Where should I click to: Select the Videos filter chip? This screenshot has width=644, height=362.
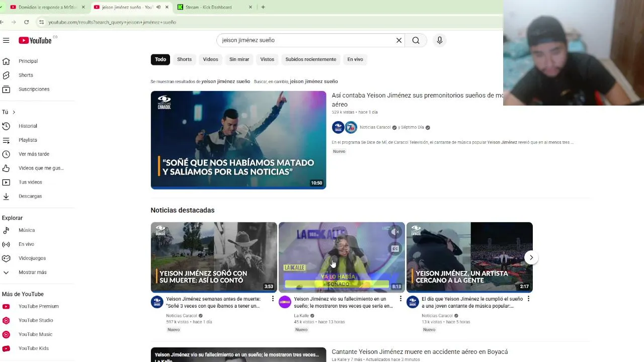click(210, 59)
